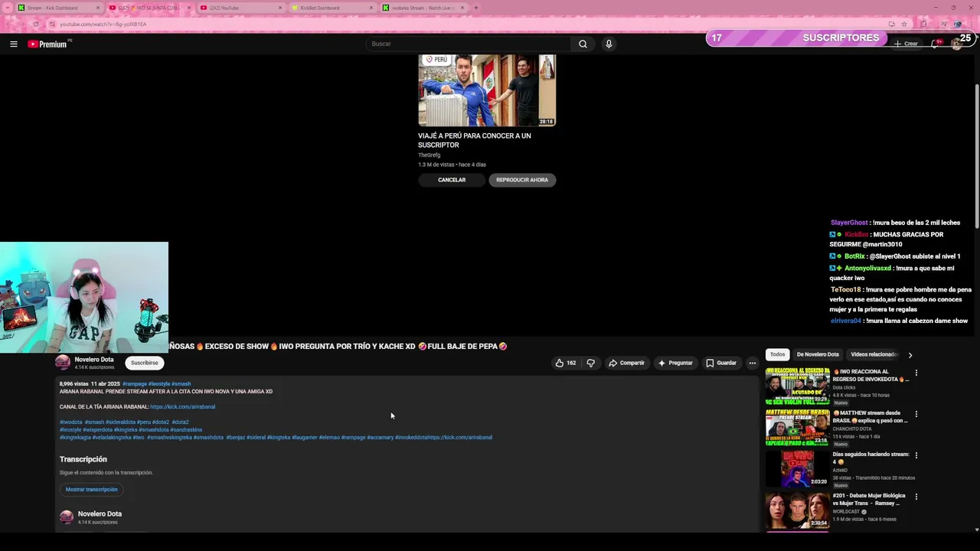Viewport: 980px width, 551px height.
Task: Select De Novelero Dota chip
Action: [818, 354]
